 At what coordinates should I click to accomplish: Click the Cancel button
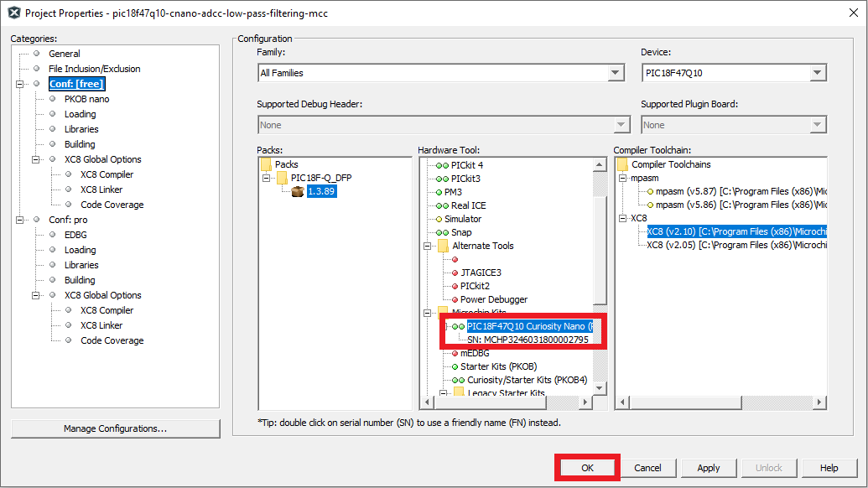point(647,468)
